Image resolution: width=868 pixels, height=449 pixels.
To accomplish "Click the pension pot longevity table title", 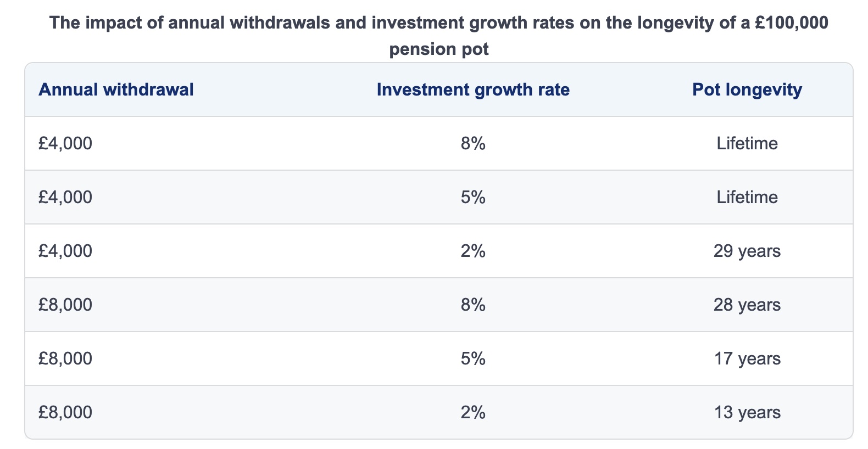I will coord(438,36).
